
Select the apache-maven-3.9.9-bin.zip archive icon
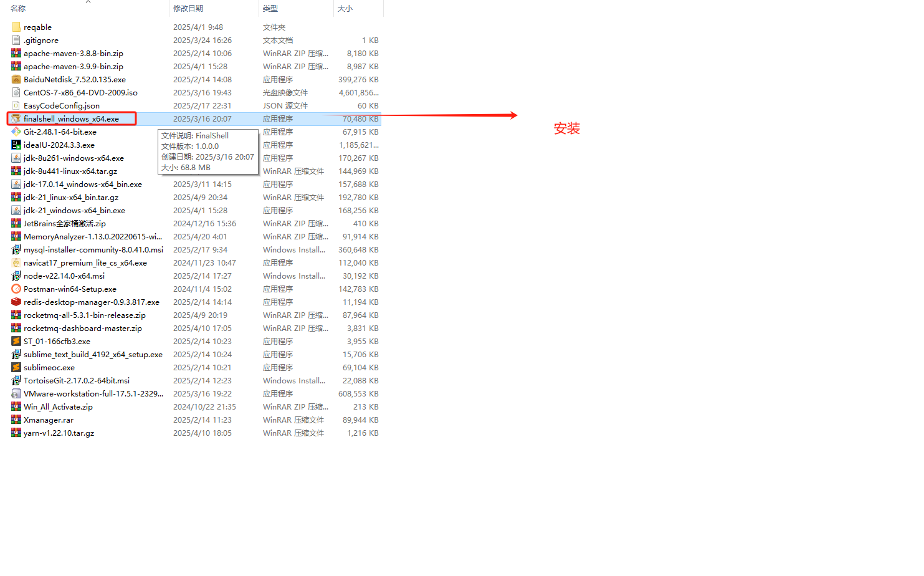click(x=16, y=66)
